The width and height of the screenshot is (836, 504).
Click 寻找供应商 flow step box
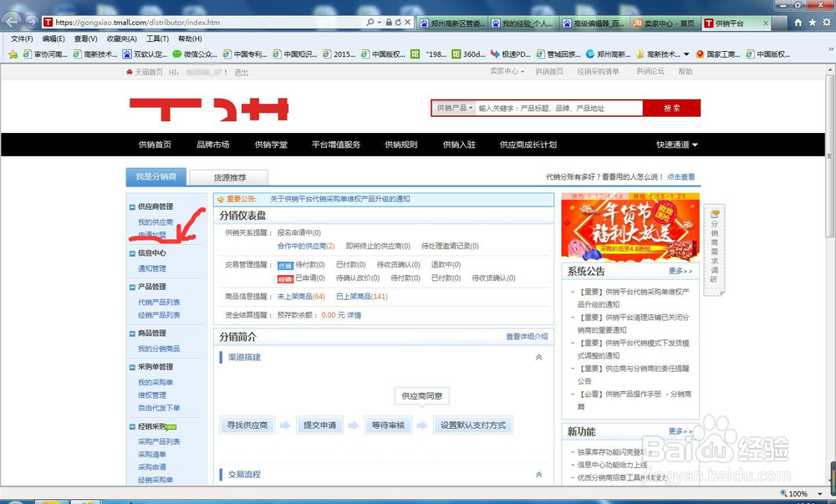(x=247, y=425)
